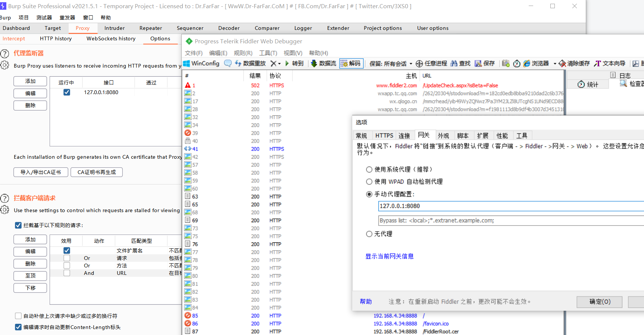Image resolution: width=644 pixels, height=335 pixels.
Task: Open WinConfig in Fiddler toolbar
Action: (x=201, y=63)
